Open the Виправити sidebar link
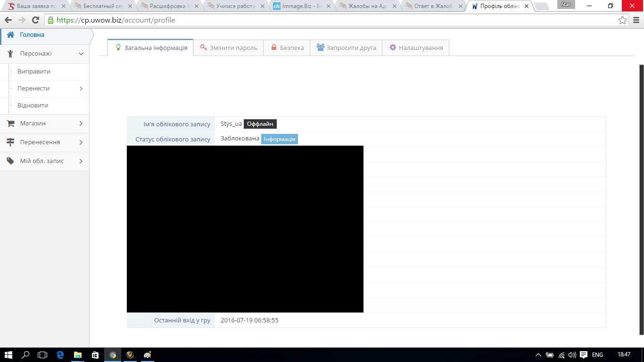Screen dimensions: 644x362 [x=34, y=72]
